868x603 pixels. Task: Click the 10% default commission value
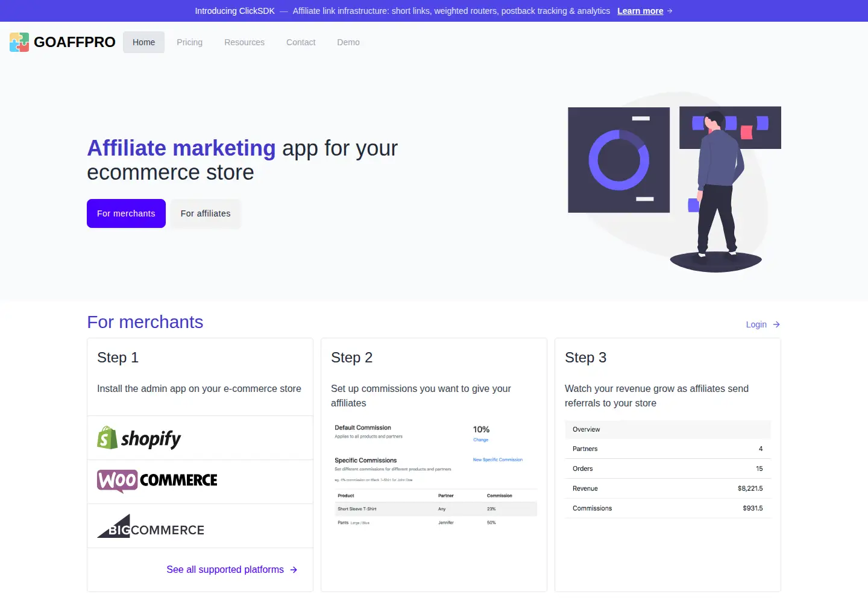(481, 429)
